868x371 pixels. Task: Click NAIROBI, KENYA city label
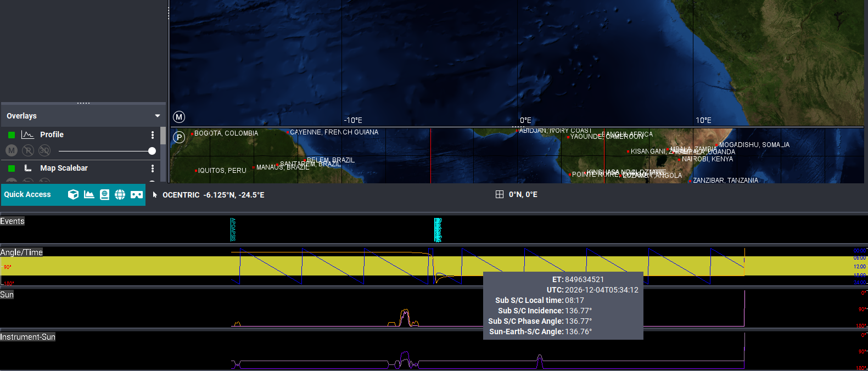click(x=707, y=159)
